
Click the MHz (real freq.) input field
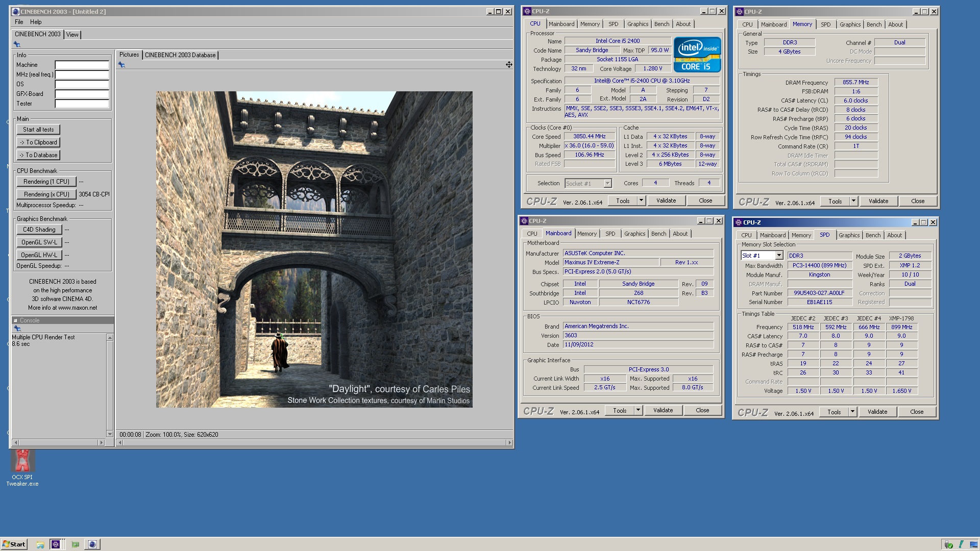pos(82,74)
